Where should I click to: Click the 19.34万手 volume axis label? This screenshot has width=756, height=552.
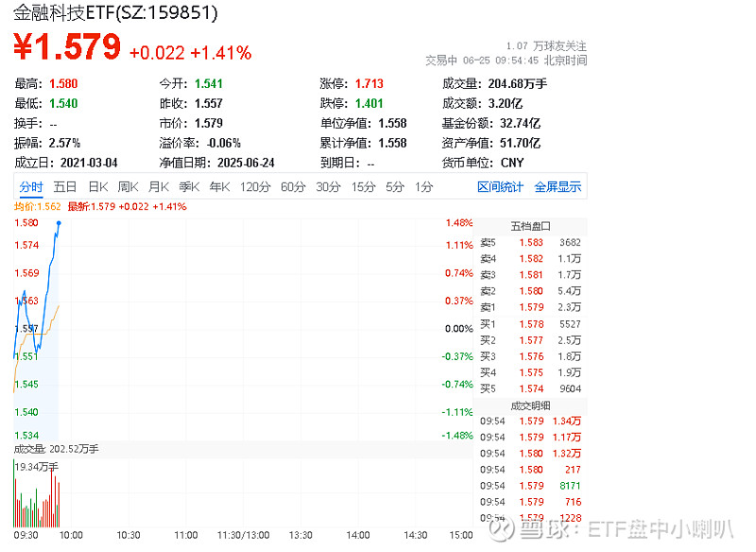[x=37, y=467]
